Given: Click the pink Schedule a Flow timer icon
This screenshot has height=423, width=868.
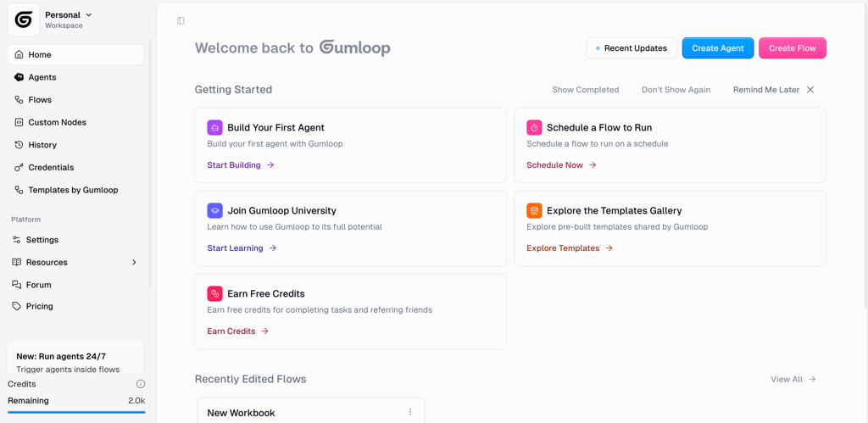Looking at the screenshot, I should click(x=534, y=127).
